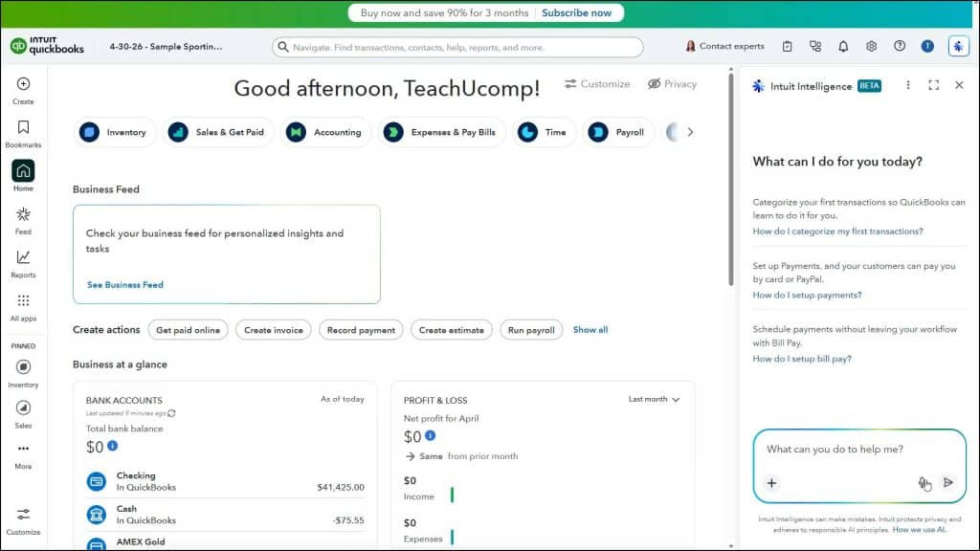This screenshot has width=980, height=551.
Task: Select the Time chip
Action: [544, 132]
